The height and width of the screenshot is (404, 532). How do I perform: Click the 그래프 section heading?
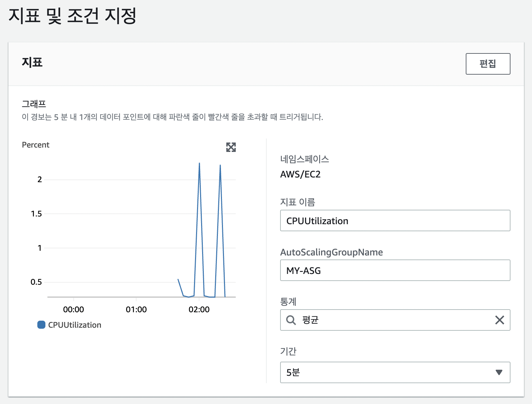[34, 104]
